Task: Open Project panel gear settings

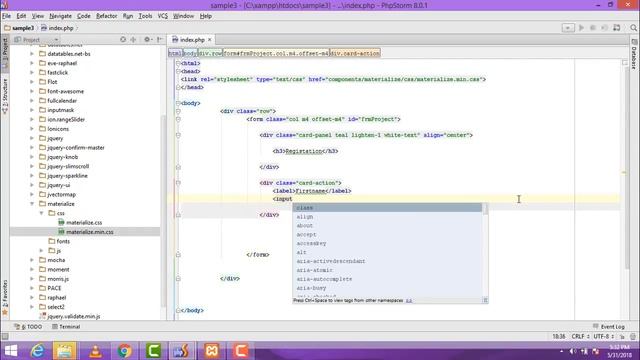Action: click(147, 40)
